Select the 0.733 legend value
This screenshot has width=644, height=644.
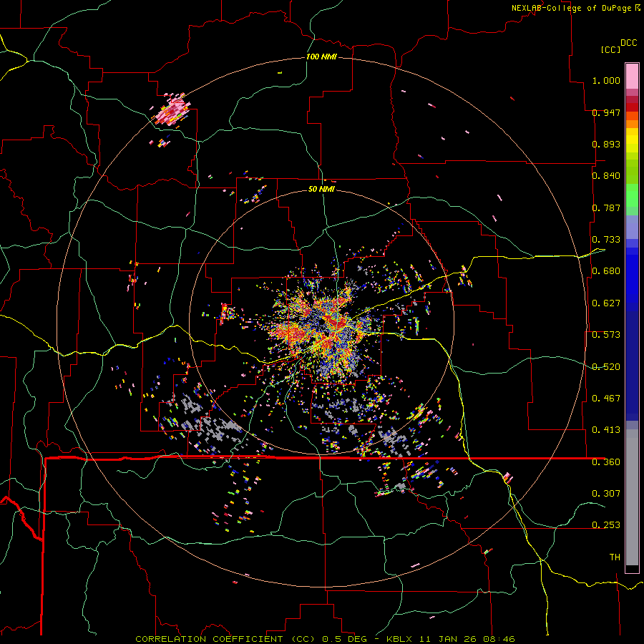[606, 240]
